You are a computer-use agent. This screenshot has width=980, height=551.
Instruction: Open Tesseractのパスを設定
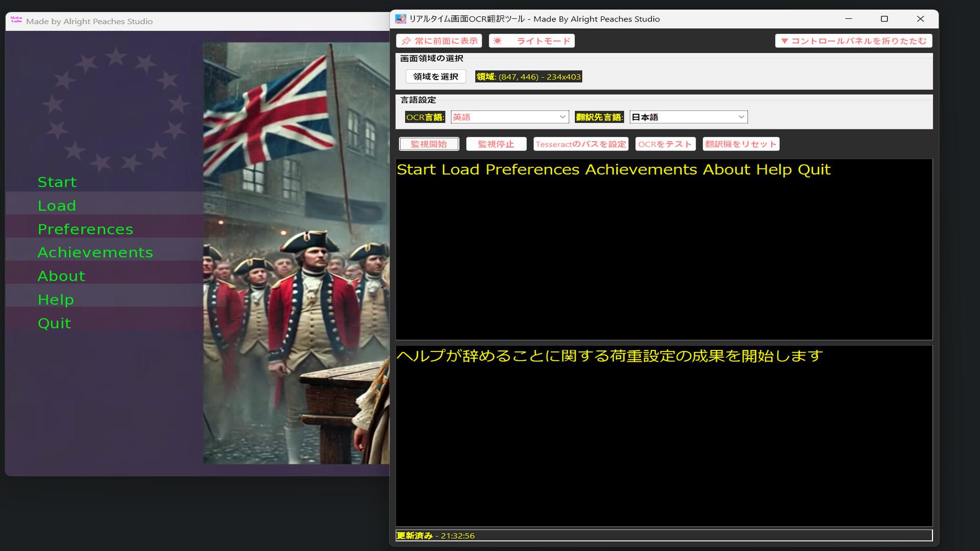[582, 144]
